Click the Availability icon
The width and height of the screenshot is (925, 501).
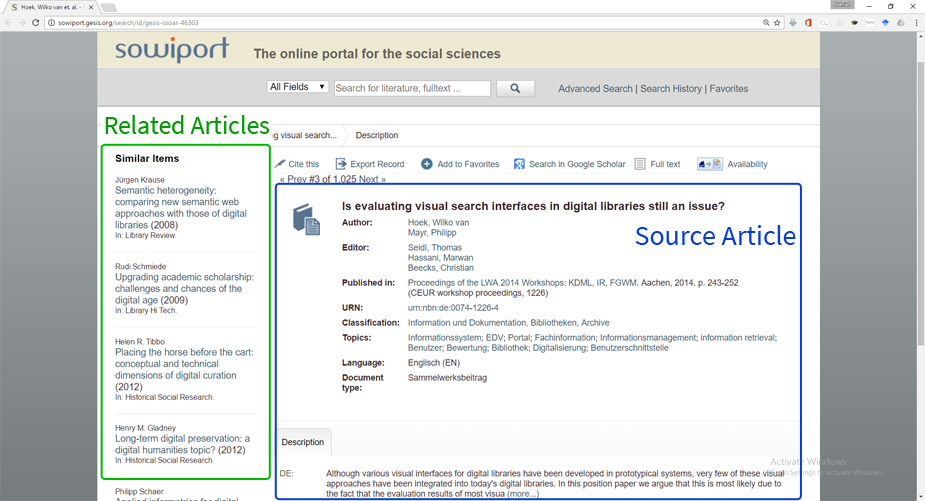click(709, 163)
